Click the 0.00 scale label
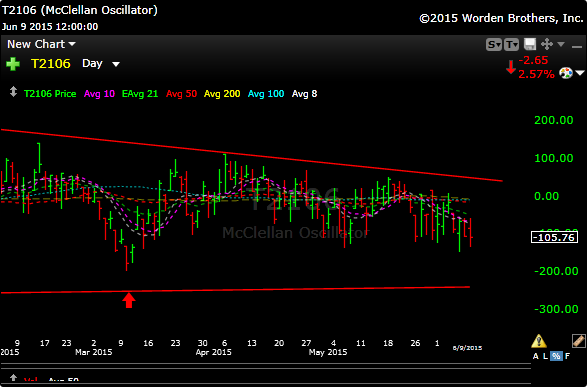Image resolution: width=587 pixels, height=387 pixels. [546, 196]
